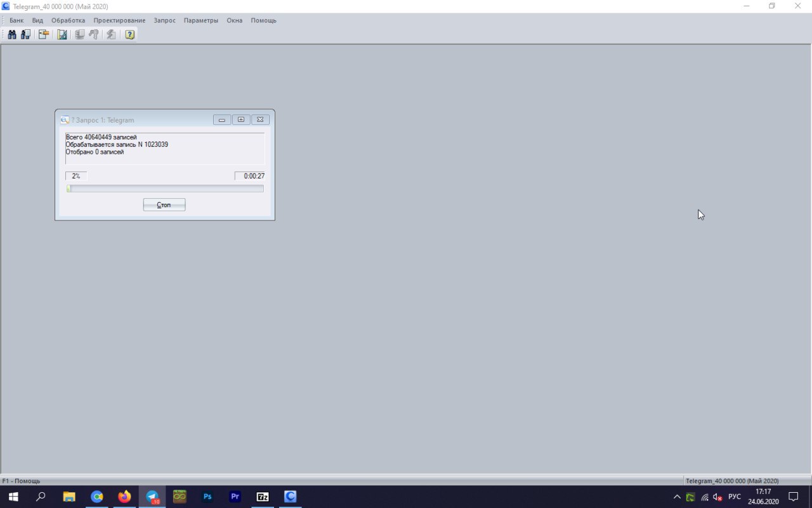Viewport: 812px width, 508px height.
Task: Restore down the main application window
Action: coord(772,6)
